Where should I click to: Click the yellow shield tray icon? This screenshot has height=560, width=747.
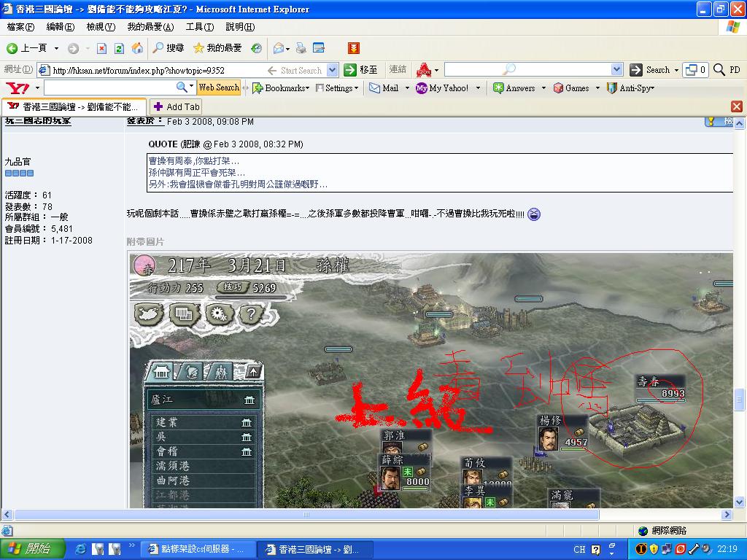[654, 549]
